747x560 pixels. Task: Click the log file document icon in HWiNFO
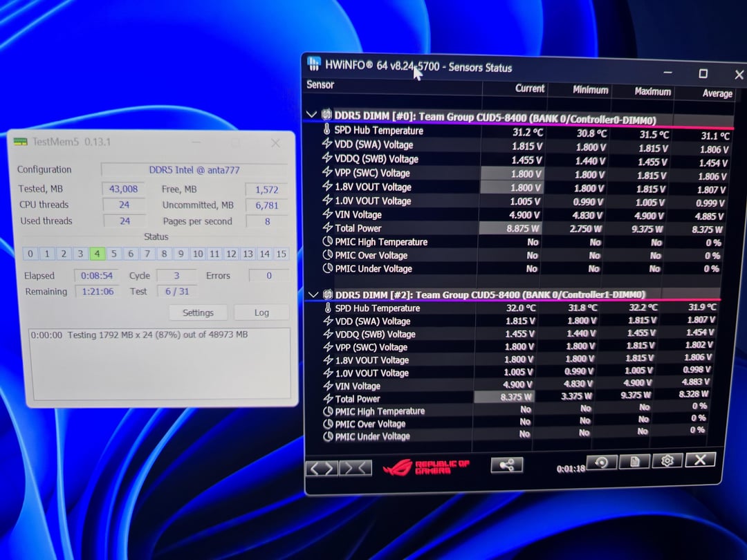634,461
